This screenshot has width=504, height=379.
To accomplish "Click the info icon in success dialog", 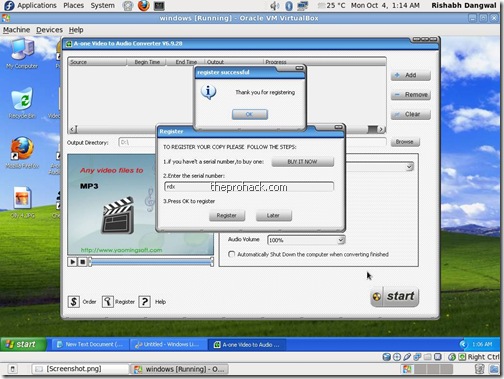I will tap(209, 92).
